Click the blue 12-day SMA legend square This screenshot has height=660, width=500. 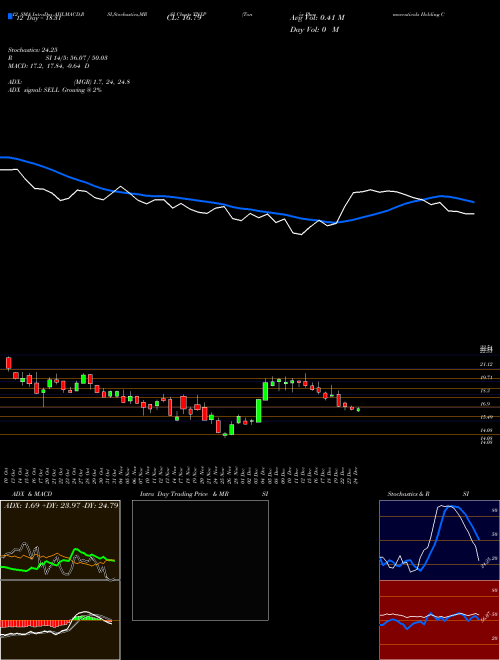tap(11, 16)
